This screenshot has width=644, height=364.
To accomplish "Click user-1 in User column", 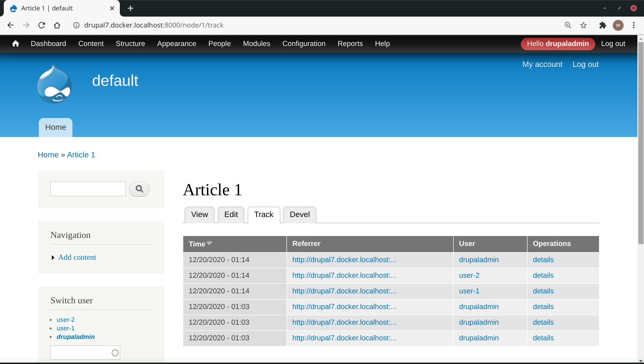I will (469, 291).
